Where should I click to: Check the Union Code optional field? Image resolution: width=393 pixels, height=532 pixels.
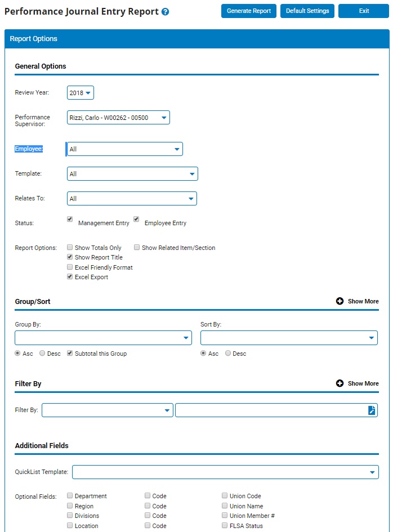(225, 496)
